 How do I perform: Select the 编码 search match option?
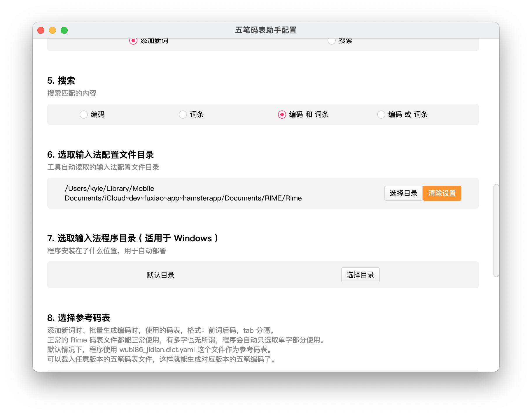click(84, 115)
